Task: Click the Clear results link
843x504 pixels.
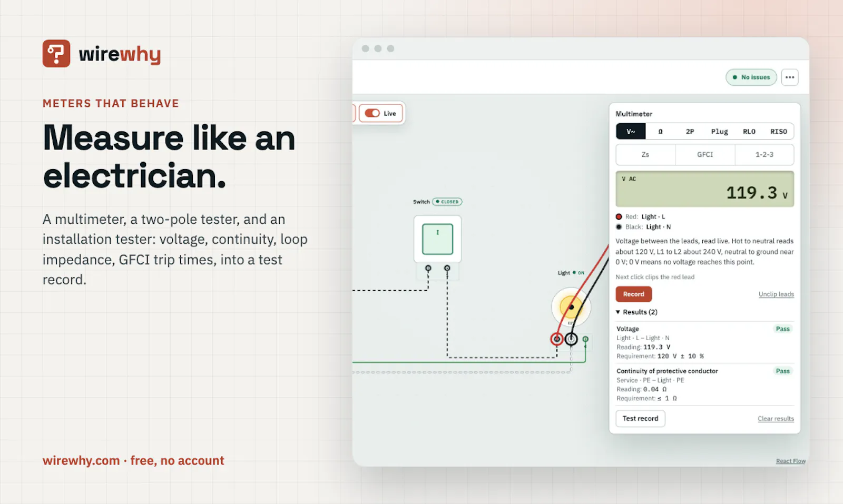Action: click(776, 419)
